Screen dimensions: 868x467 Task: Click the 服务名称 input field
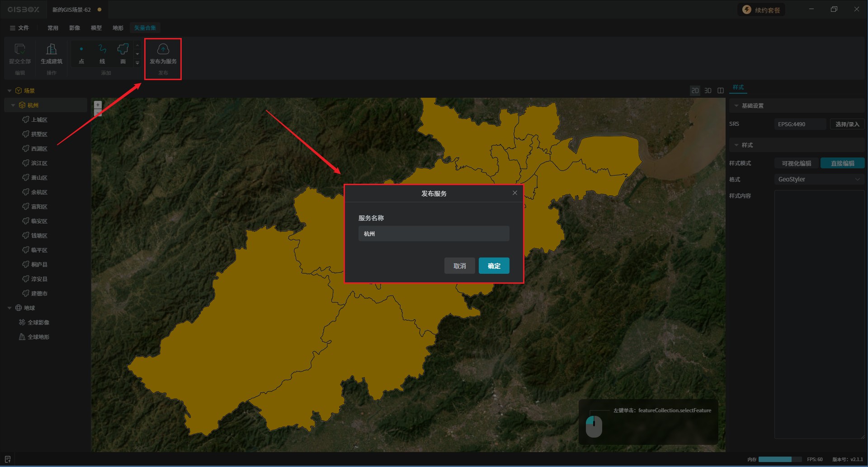[434, 234]
